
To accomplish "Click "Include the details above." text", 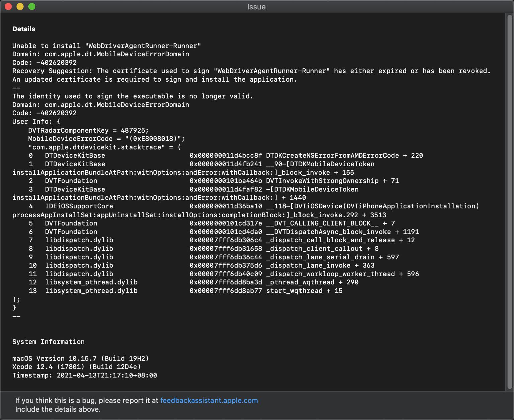I will coord(58,409).
